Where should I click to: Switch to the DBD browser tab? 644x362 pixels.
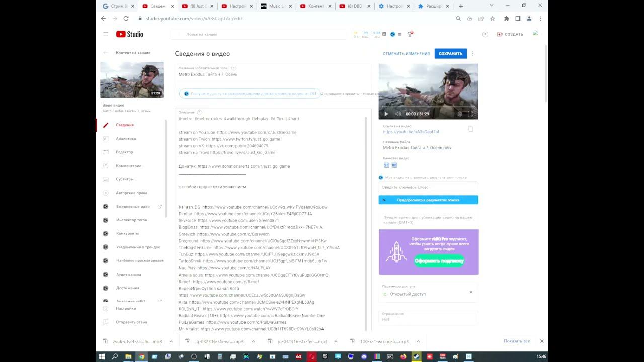coord(355,6)
